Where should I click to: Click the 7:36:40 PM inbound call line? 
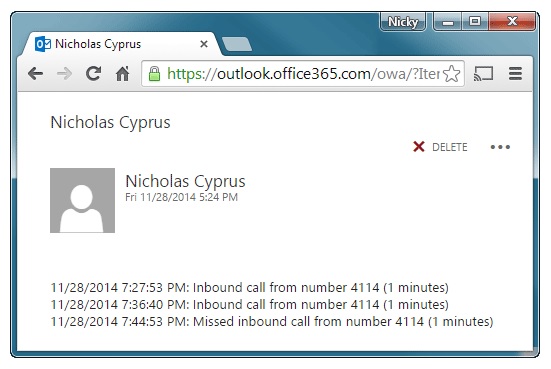(249, 305)
